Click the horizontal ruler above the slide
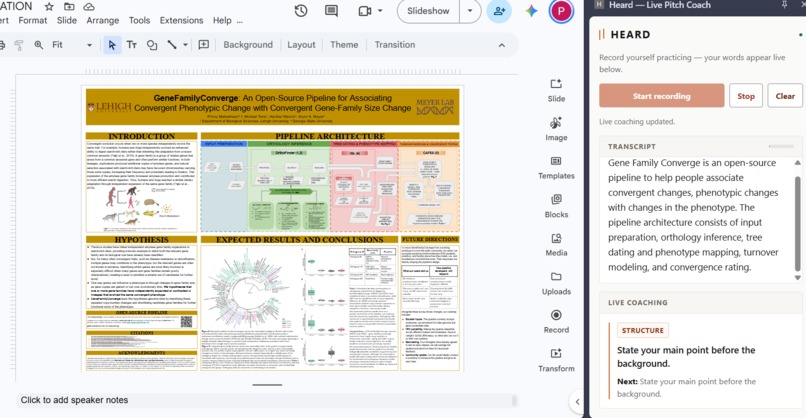The image size is (806, 418). (272, 72)
